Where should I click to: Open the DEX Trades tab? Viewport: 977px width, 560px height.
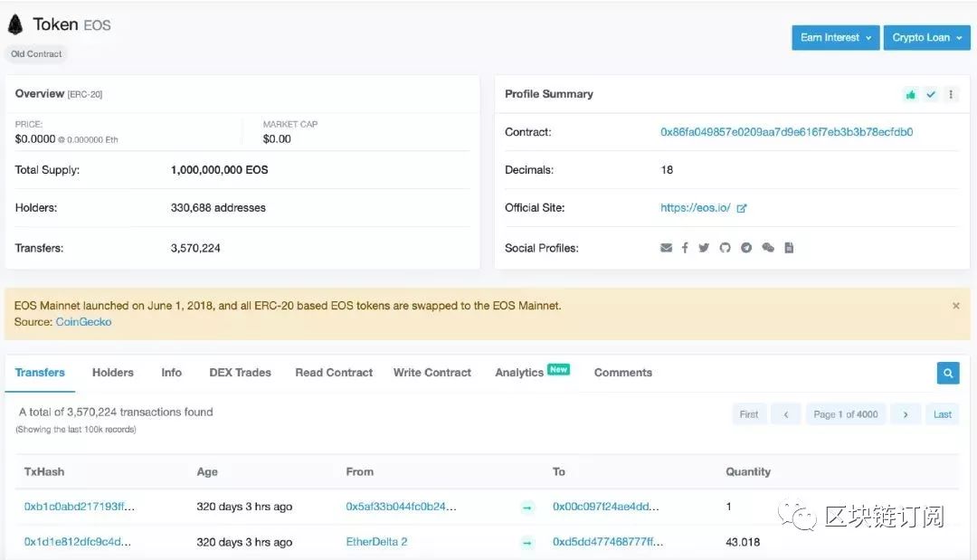pyautogui.click(x=240, y=373)
